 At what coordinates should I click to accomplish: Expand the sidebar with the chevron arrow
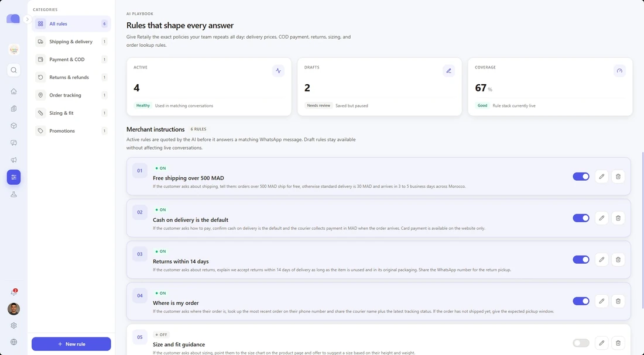(x=28, y=19)
